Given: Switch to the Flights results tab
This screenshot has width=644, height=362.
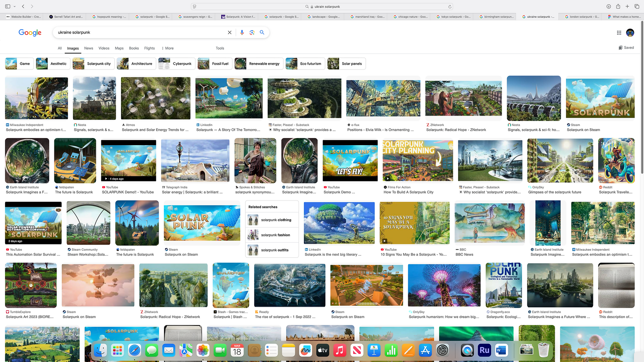Looking at the screenshot, I should click(150, 48).
